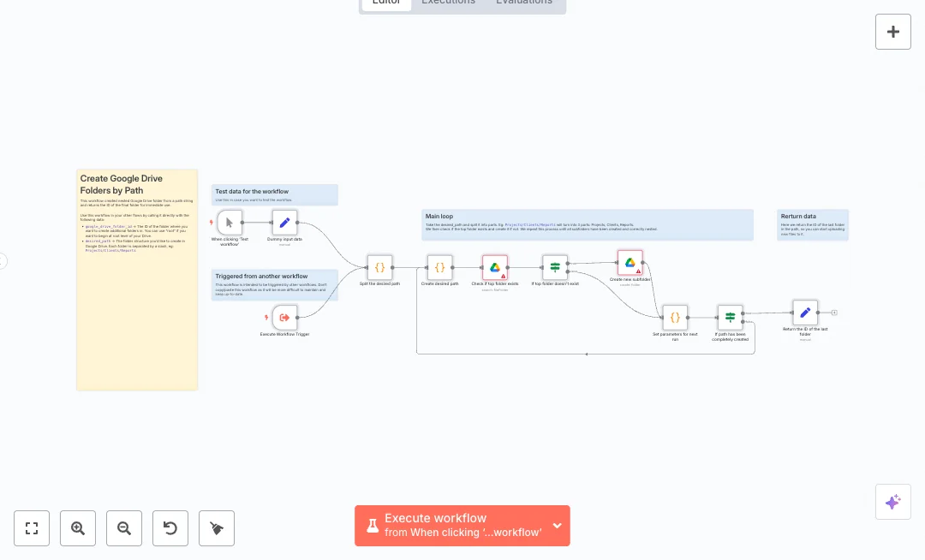Select the 'Set parameters for next run' node
925x560 pixels.
tap(674, 318)
